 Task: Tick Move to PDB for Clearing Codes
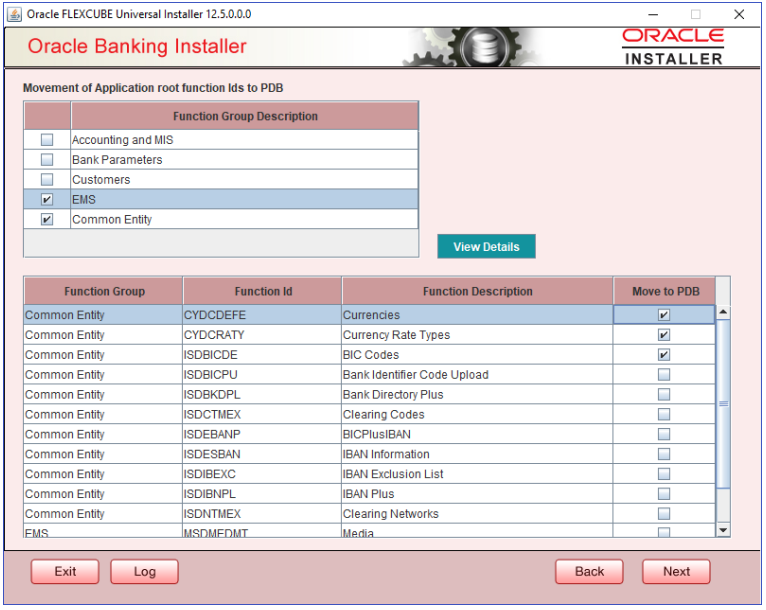tap(663, 414)
